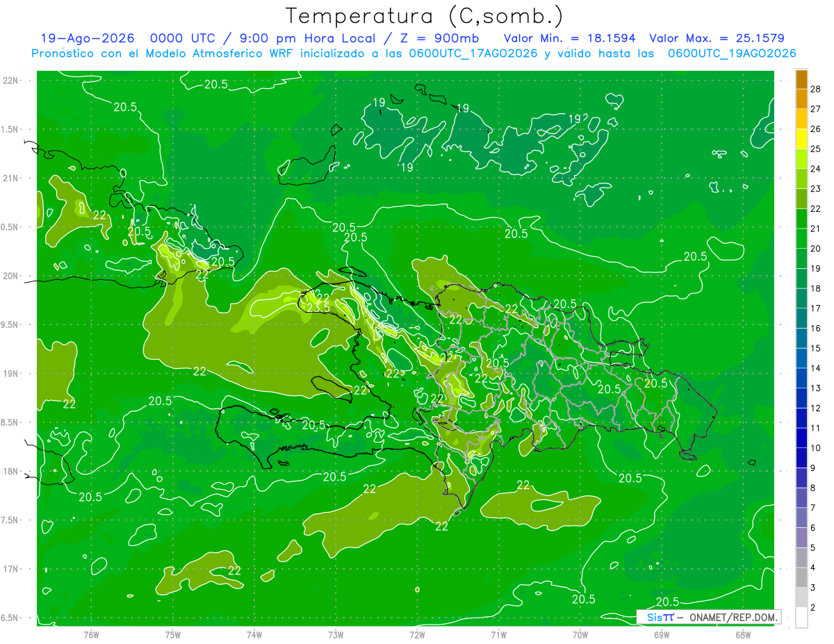Click the 22N latitude axis label
The height and width of the screenshot is (644, 834).
(12, 81)
